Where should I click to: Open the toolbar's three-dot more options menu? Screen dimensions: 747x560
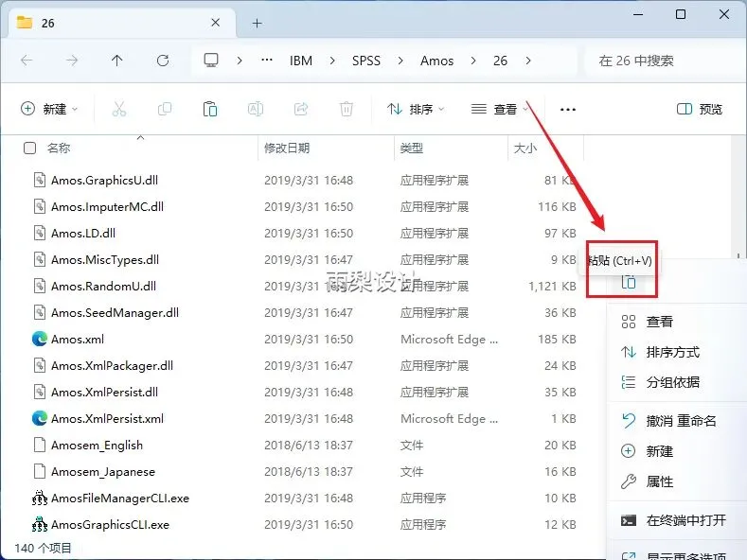(x=568, y=110)
